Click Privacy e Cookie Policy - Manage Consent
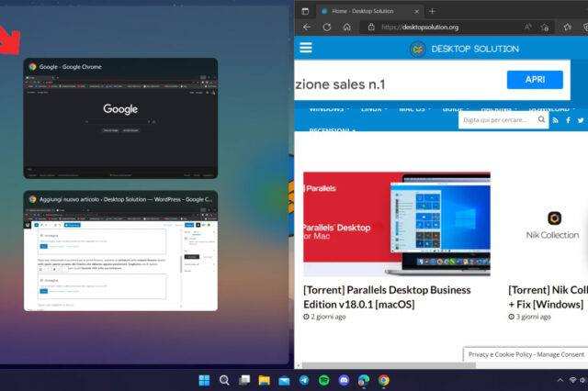 526,354
